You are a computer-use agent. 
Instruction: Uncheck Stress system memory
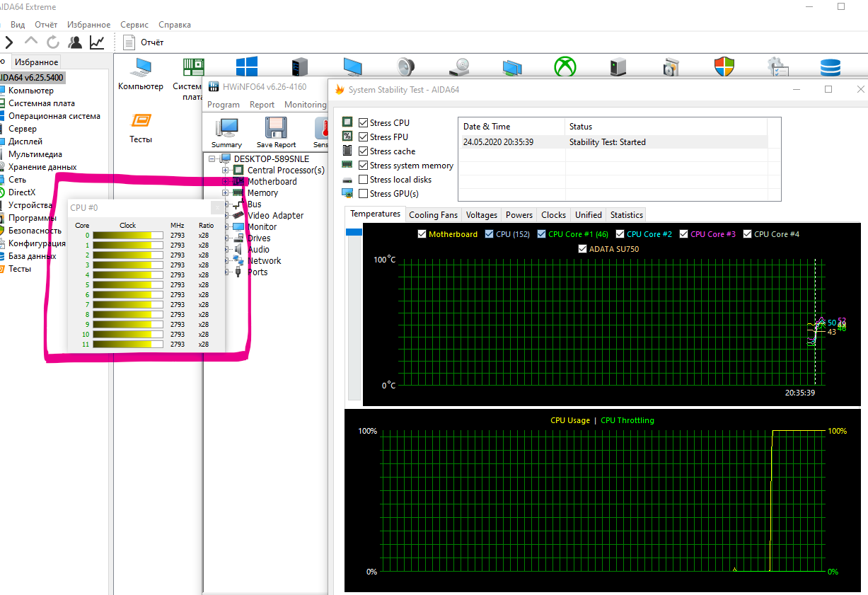[x=364, y=166]
